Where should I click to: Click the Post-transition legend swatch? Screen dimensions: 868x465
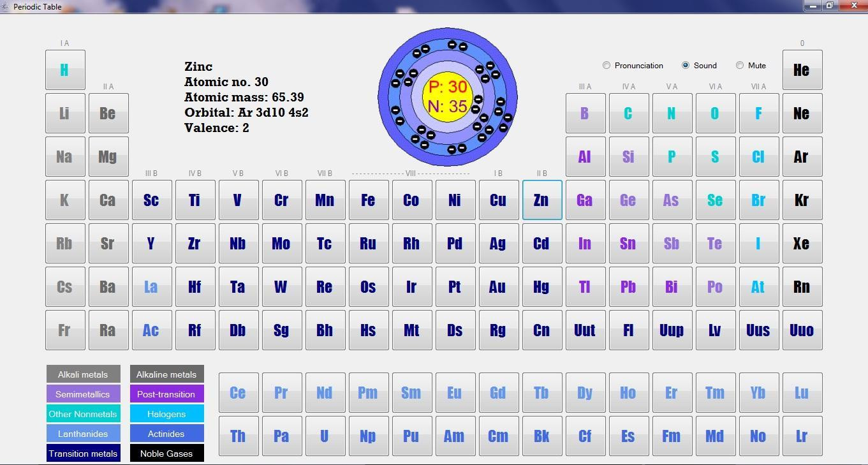click(x=166, y=394)
